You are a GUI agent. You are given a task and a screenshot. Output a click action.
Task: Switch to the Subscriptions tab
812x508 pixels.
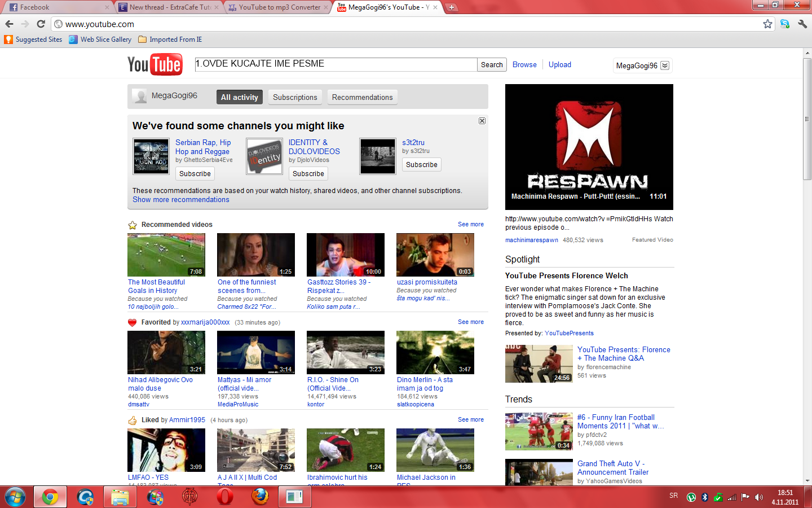click(295, 97)
